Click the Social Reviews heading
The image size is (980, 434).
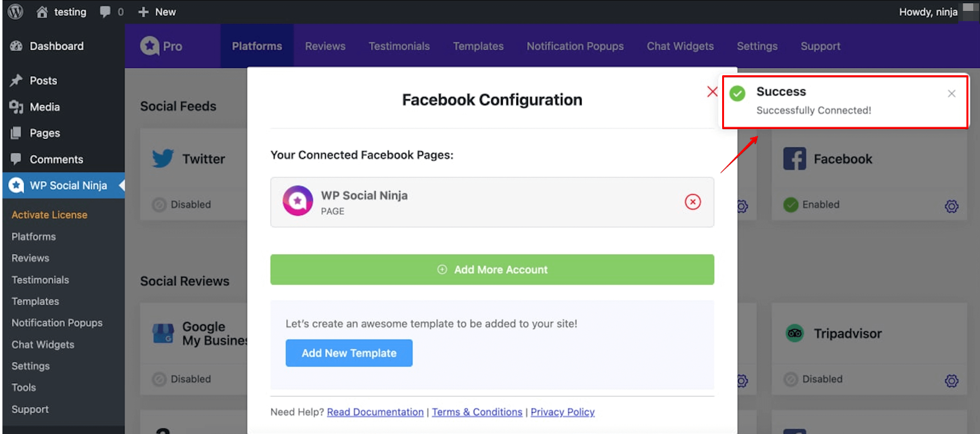pos(185,281)
